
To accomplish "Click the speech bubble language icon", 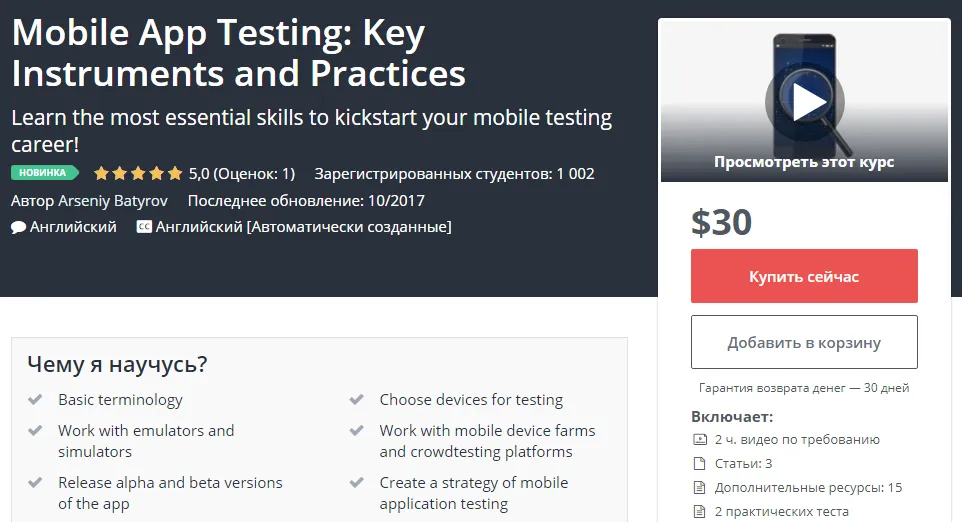I will coord(18,227).
